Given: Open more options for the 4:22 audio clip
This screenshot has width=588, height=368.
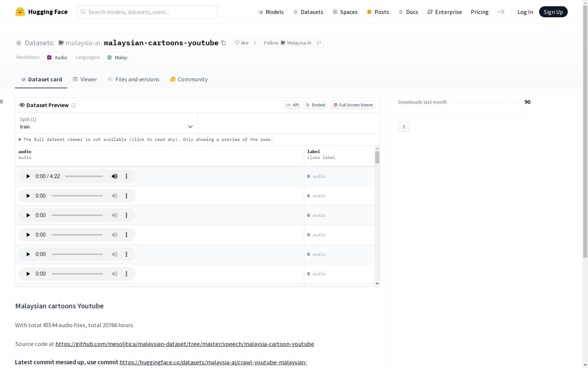Looking at the screenshot, I should tap(126, 176).
